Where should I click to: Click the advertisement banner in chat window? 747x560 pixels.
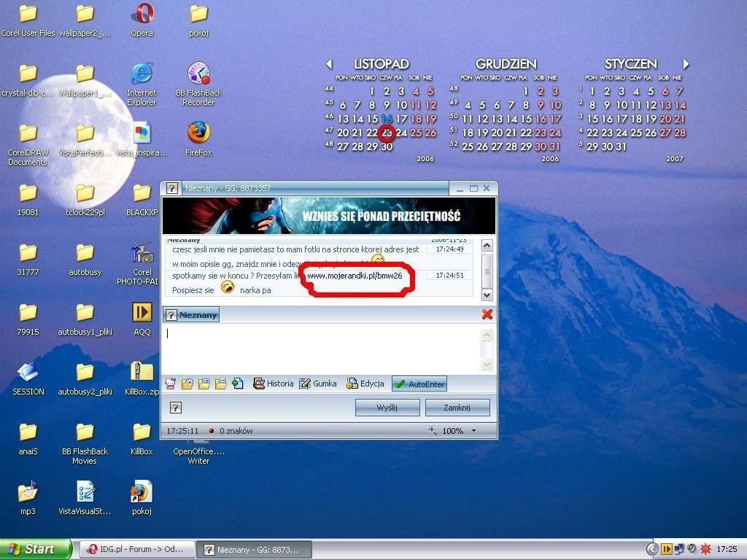pos(329,216)
